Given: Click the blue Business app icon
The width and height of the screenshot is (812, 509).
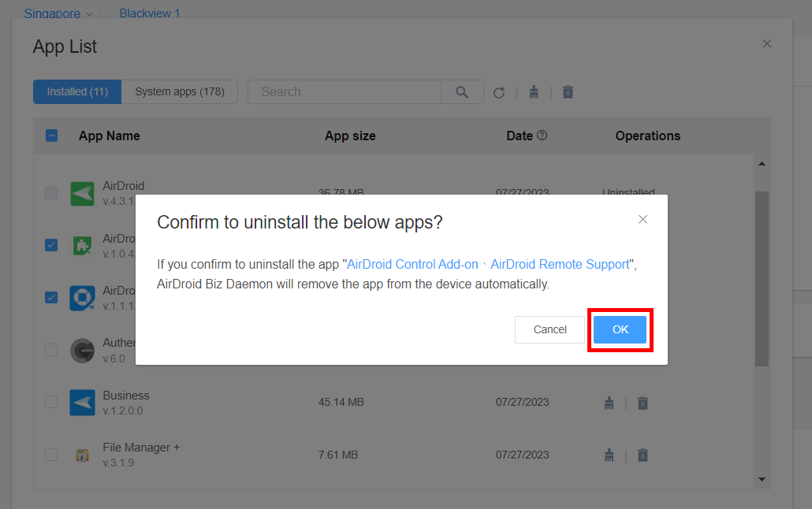Looking at the screenshot, I should coord(82,403).
